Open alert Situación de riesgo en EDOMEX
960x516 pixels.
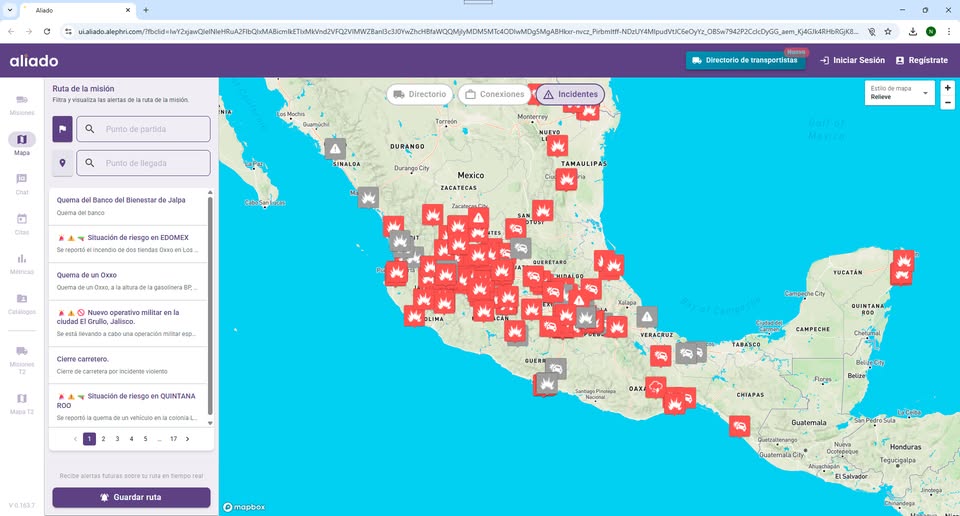pos(128,244)
